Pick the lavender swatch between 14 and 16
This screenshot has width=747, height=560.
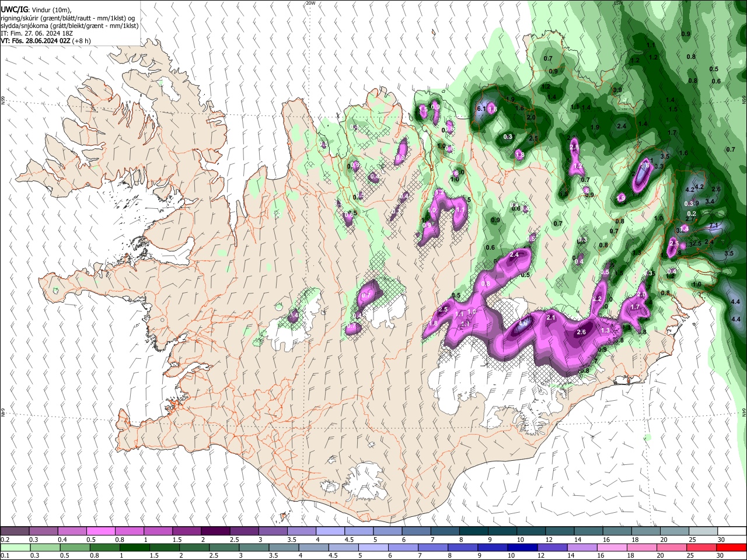pyautogui.click(x=581, y=548)
